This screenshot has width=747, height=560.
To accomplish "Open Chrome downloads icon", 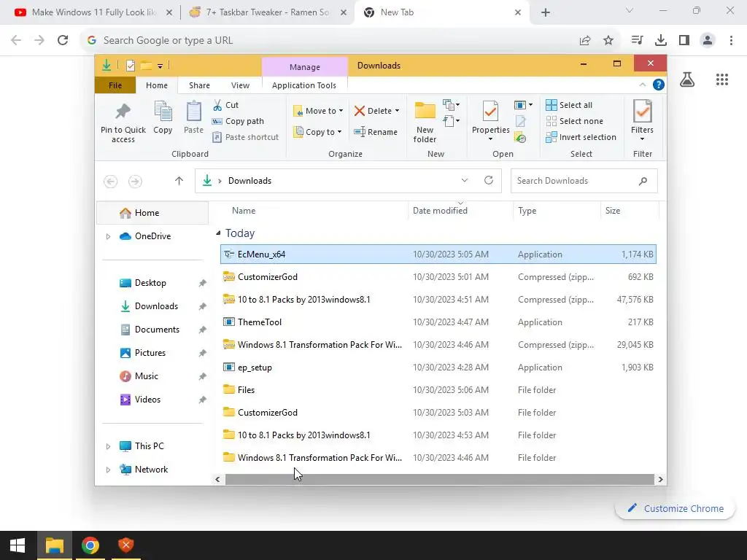I will tap(661, 41).
